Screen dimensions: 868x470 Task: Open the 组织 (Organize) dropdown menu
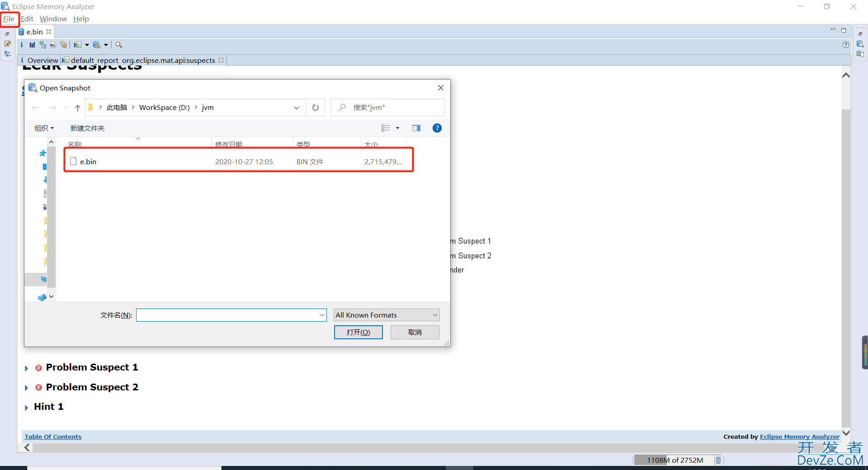click(44, 128)
